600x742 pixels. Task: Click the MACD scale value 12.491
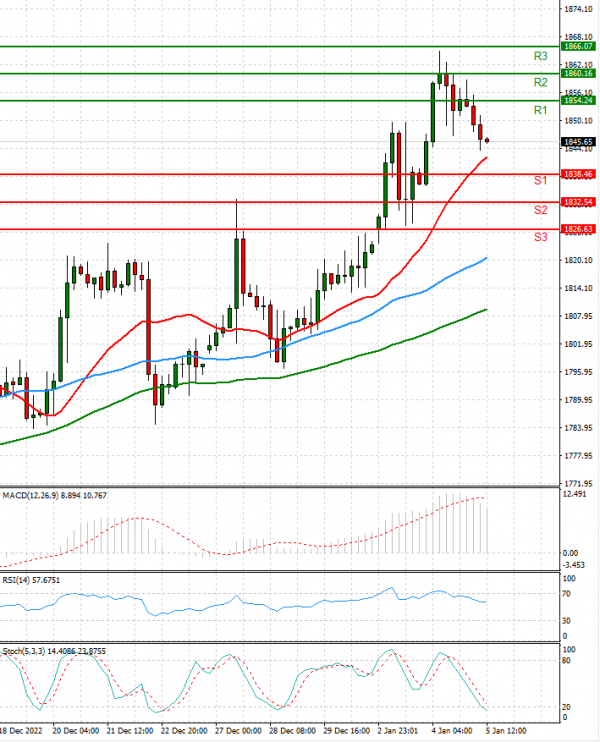pyautogui.click(x=575, y=494)
